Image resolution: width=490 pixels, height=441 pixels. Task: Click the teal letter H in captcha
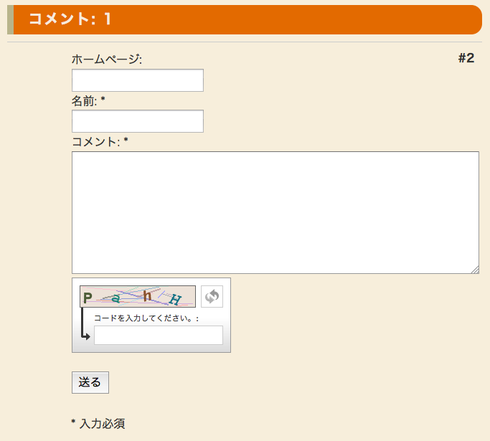[x=175, y=299]
